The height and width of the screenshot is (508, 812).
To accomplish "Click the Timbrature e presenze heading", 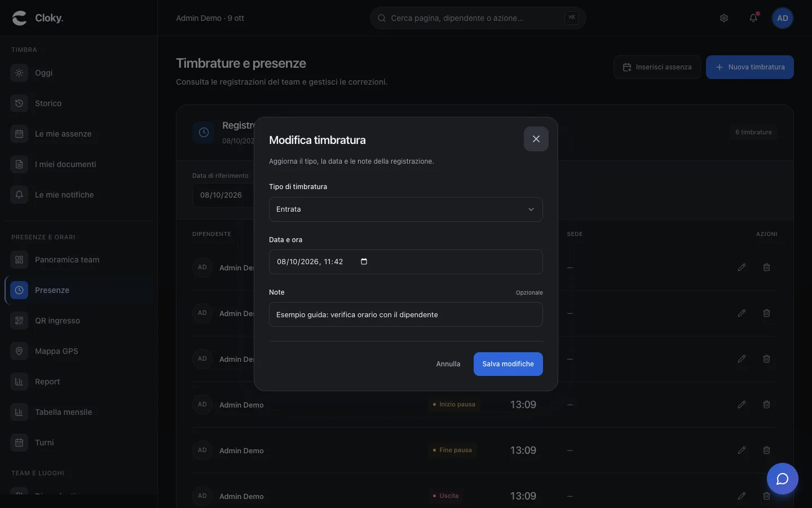I will pyautogui.click(x=241, y=63).
